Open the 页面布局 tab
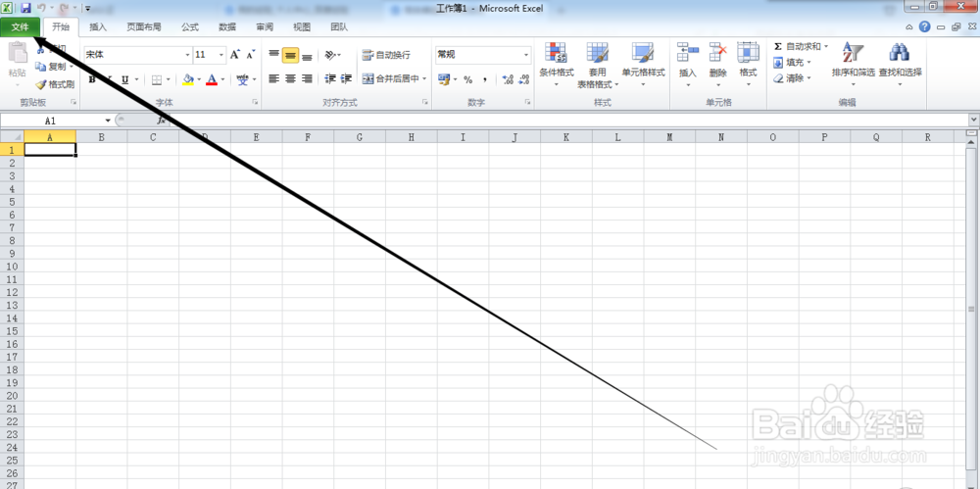Screen dimensions: 980x489 144,26
